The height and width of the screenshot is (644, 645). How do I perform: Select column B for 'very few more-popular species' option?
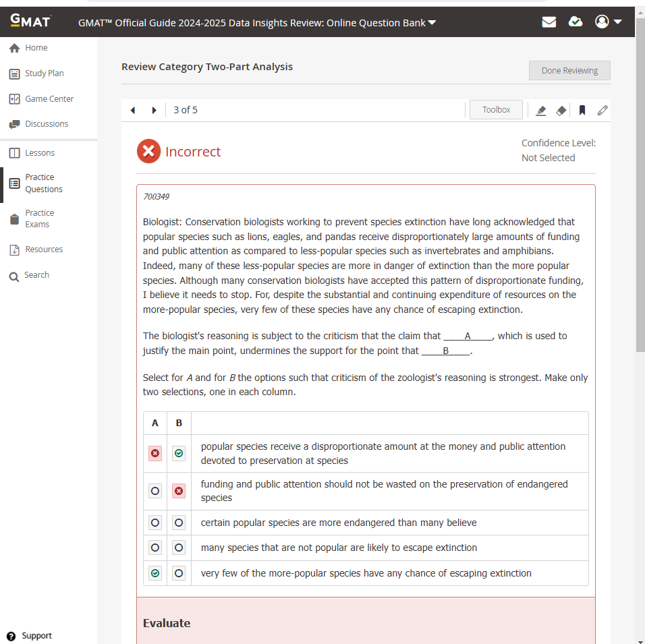point(179,573)
